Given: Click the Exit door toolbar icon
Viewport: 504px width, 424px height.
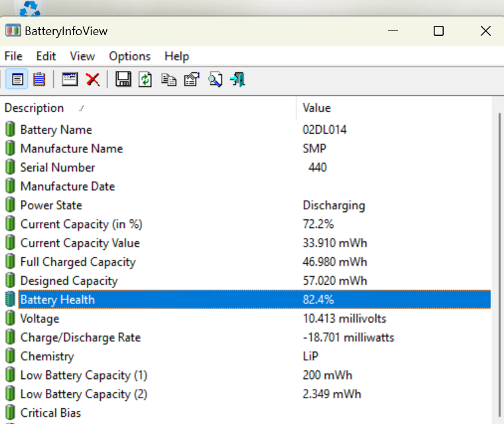Looking at the screenshot, I should click(x=238, y=79).
